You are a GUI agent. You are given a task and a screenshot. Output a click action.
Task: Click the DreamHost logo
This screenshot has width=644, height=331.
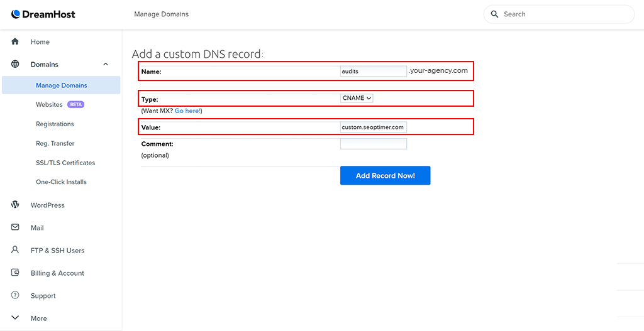coord(43,14)
